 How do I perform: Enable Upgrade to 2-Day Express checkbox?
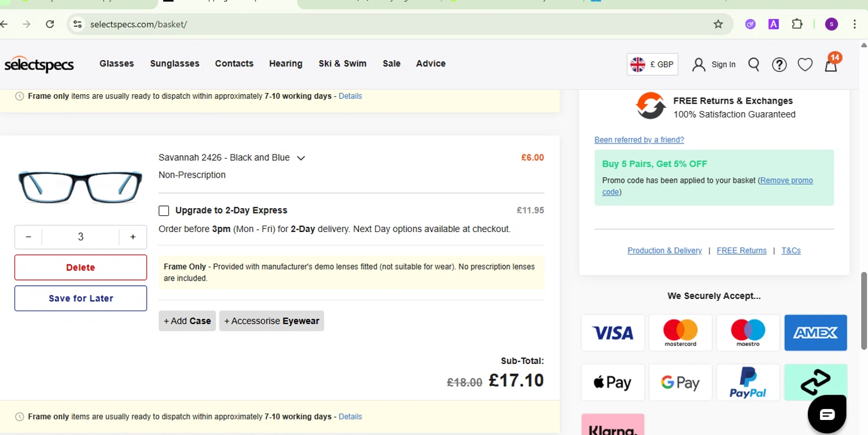click(164, 211)
